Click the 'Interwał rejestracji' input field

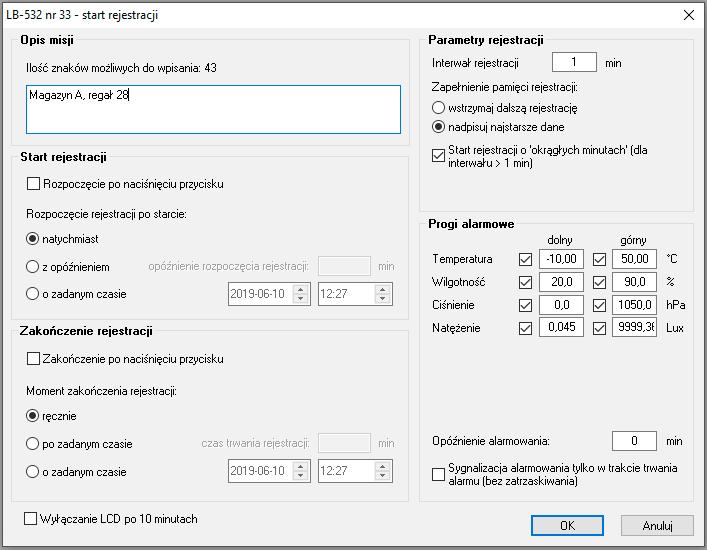(x=574, y=62)
